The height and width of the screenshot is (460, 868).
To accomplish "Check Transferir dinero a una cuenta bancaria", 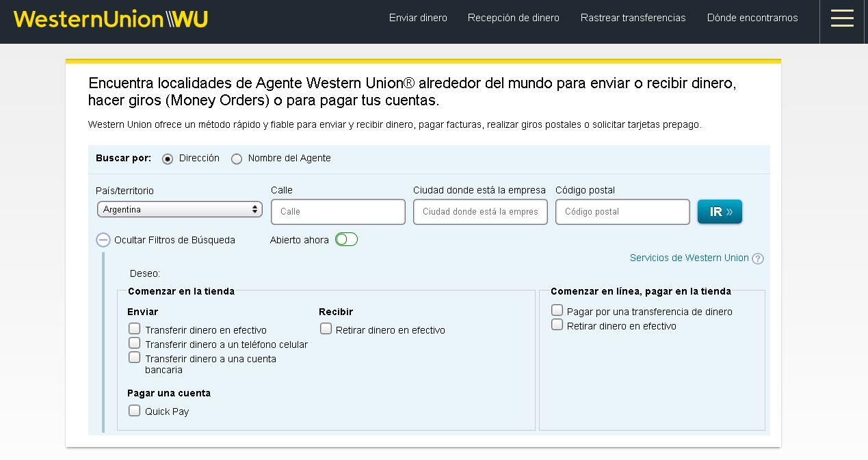I will pos(135,357).
